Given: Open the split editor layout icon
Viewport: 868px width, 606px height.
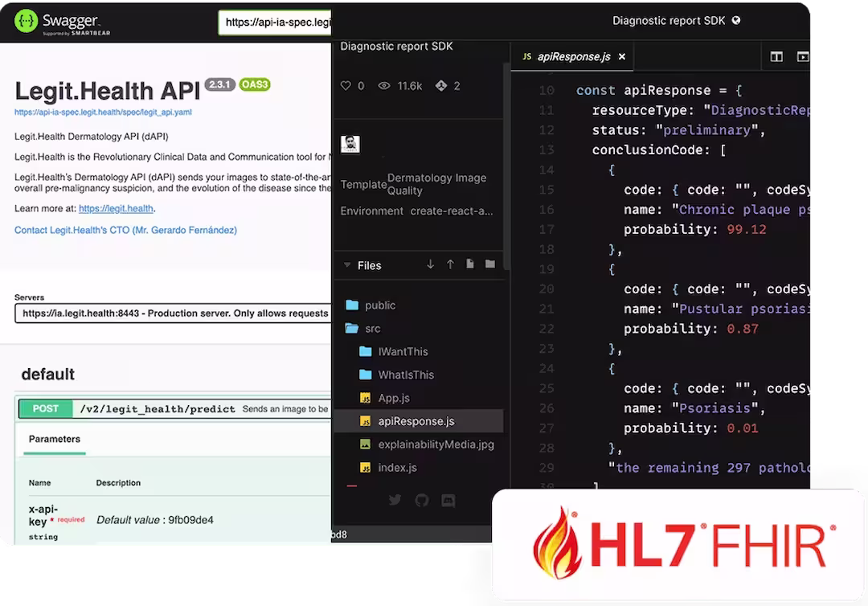Looking at the screenshot, I should [x=776, y=56].
